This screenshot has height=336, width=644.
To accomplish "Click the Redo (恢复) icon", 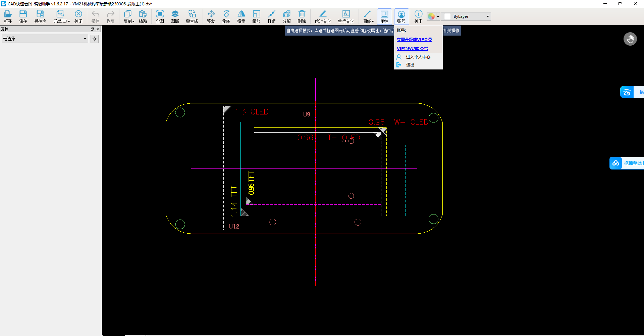I will click(110, 16).
